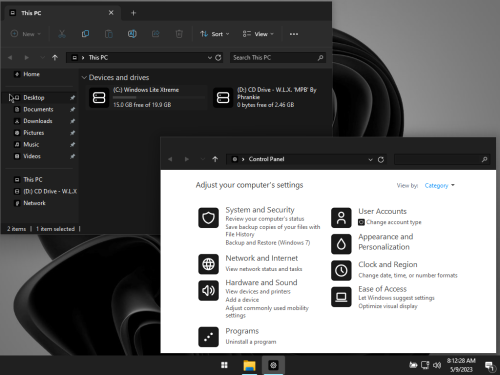Click the Rename icon in Explorer toolbar
500x375 pixels.
(x=132, y=34)
